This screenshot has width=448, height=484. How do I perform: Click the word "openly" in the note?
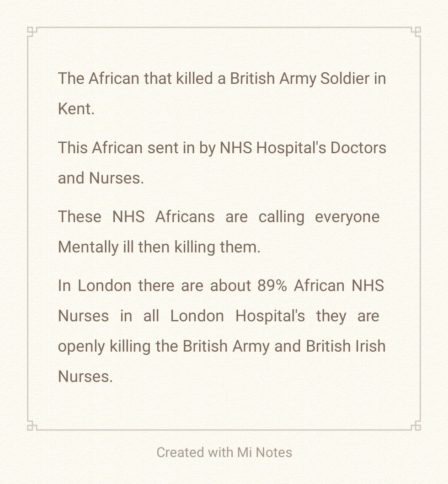click(x=81, y=346)
